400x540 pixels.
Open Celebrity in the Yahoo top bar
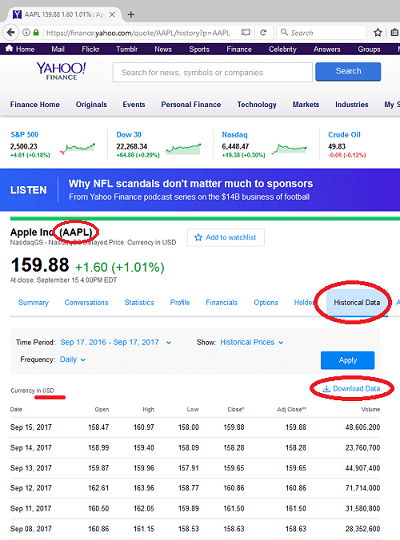(283, 49)
